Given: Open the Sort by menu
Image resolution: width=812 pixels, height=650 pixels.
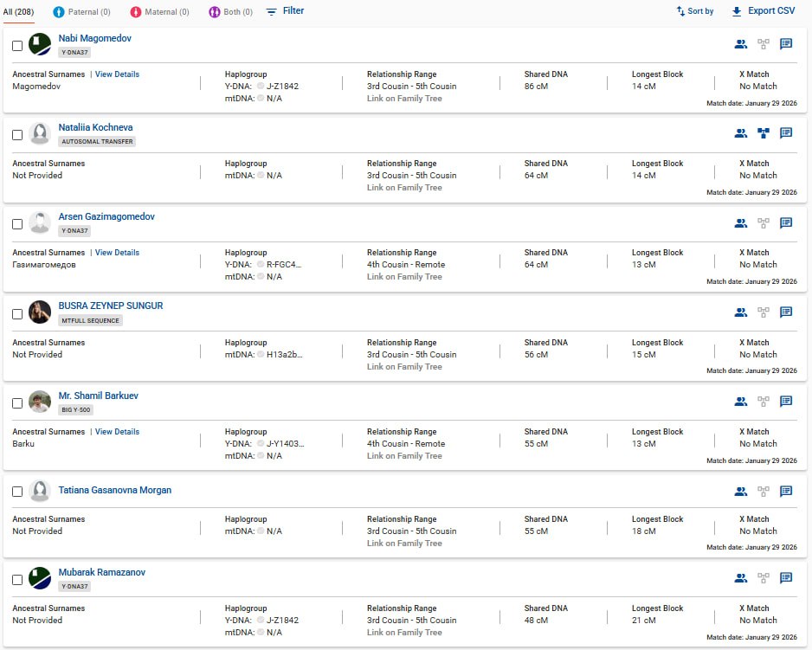Looking at the screenshot, I should pyautogui.click(x=694, y=11).
